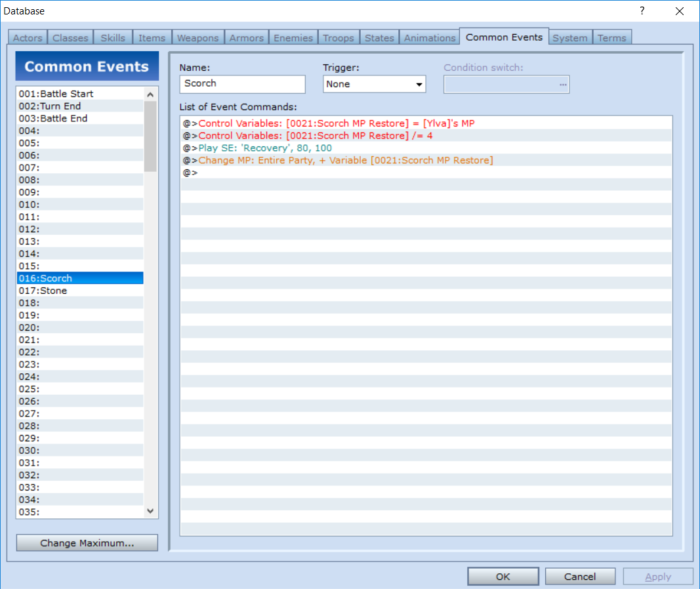
Task: Open the System tab
Action: point(570,38)
